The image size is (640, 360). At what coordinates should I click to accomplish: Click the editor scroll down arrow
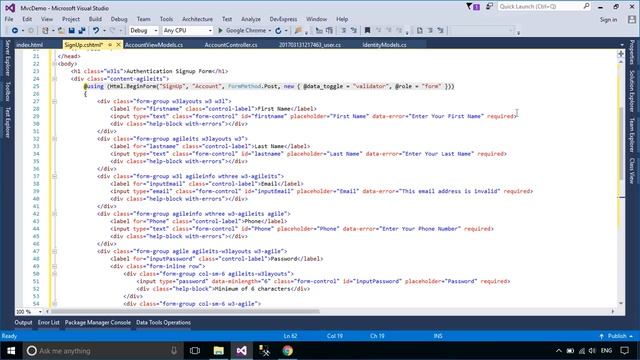(621, 304)
